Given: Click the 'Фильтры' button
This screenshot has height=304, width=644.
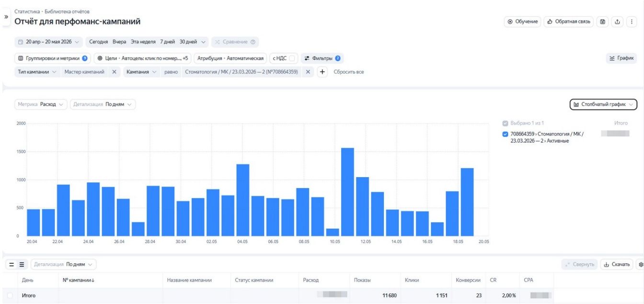Looking at the screenshot, I should 322,58.
